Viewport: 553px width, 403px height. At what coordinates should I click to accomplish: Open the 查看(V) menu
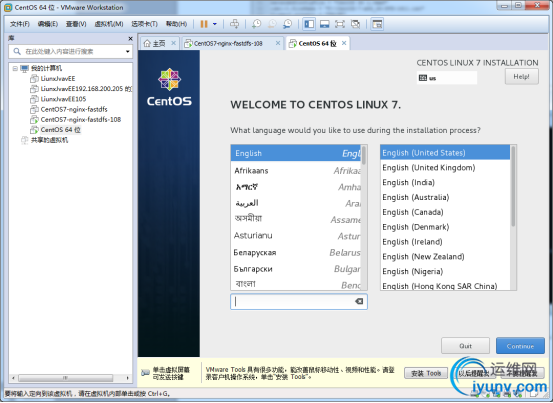pos(76,24)
